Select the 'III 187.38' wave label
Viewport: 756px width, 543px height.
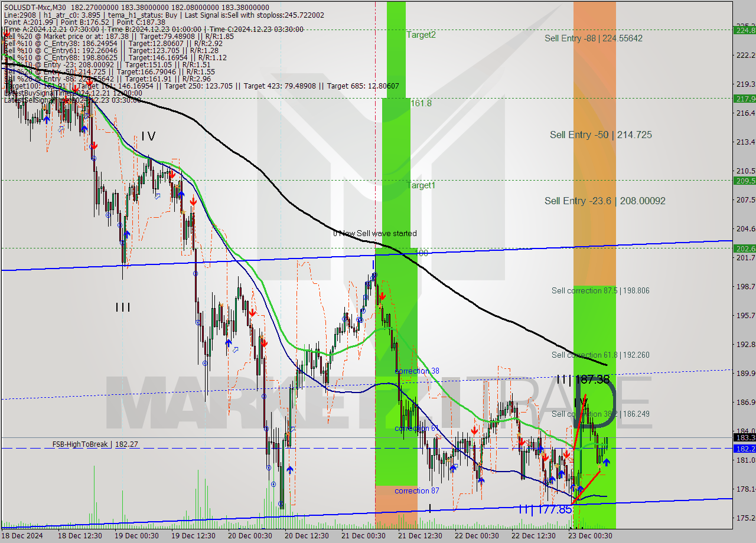point(582,380)
